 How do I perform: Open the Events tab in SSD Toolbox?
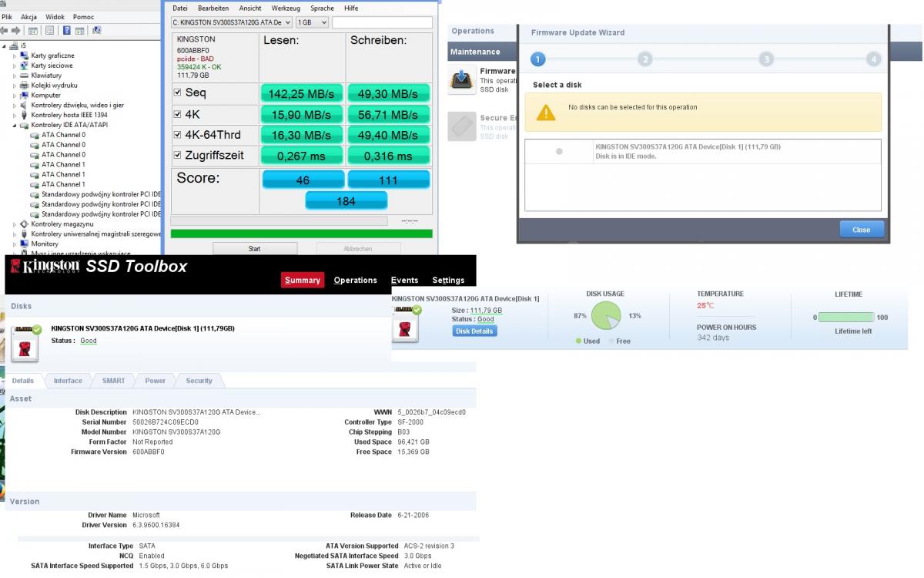click(405, 281)
